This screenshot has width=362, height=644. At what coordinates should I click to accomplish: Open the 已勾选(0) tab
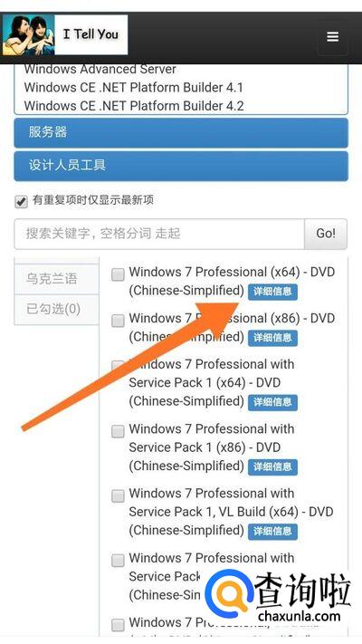pos(57,309)
